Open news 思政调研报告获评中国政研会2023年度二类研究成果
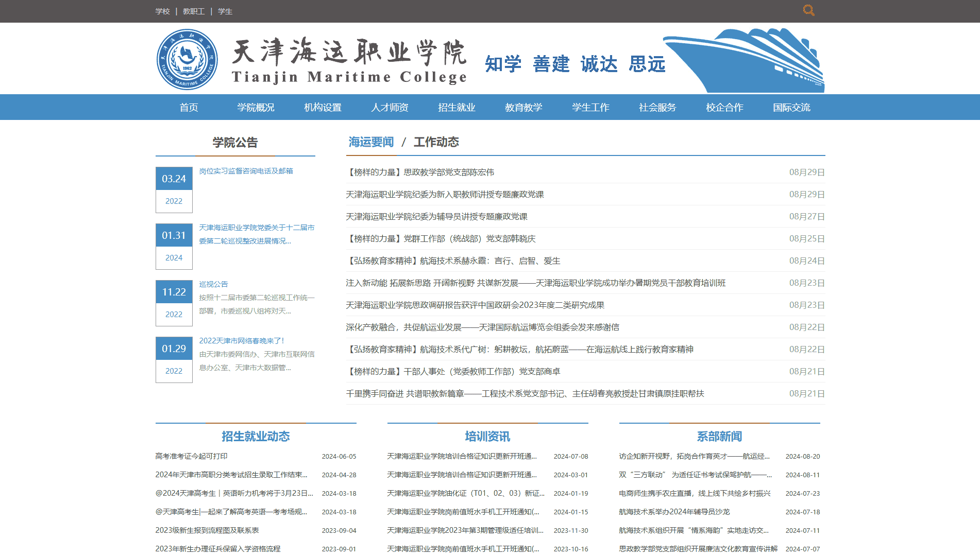This screenshot has height=556, width=980. point(475,305)
